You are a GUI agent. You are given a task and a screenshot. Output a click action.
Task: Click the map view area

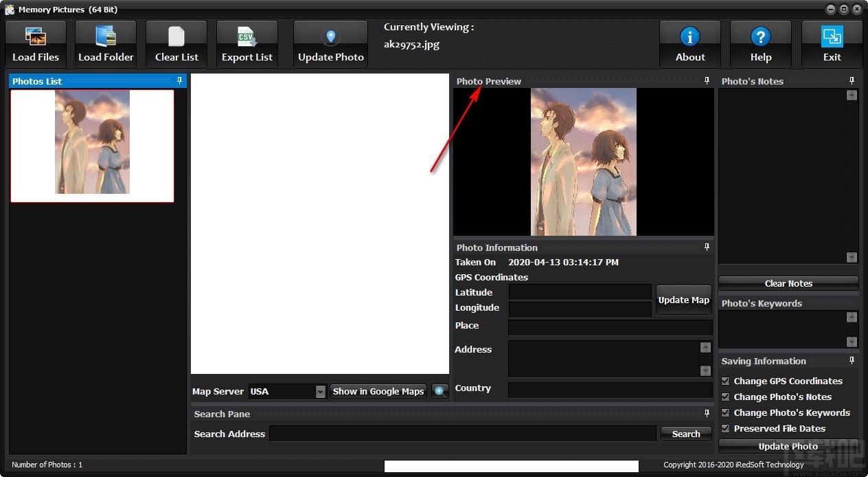point(320,224)
